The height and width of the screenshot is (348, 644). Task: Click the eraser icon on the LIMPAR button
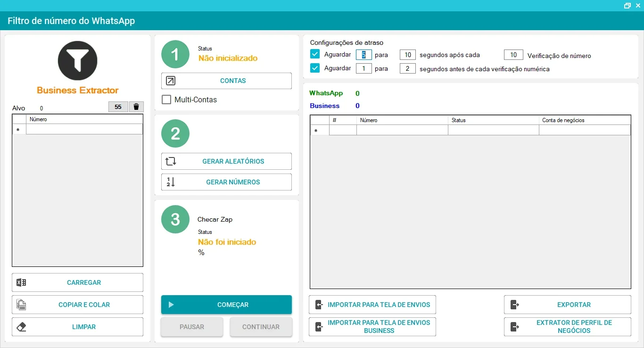click(x=21, y=327)
